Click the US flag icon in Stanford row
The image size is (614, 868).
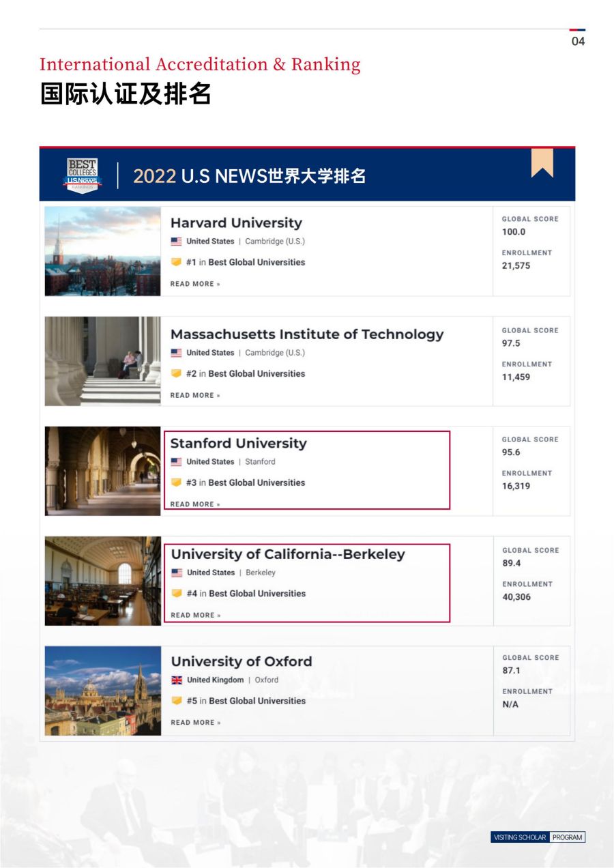176,462
